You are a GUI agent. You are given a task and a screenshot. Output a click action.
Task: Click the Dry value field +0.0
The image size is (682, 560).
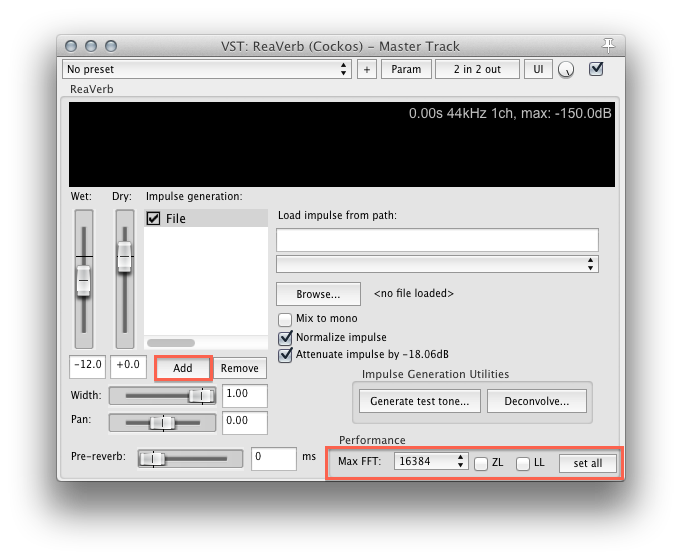point(128,367)
